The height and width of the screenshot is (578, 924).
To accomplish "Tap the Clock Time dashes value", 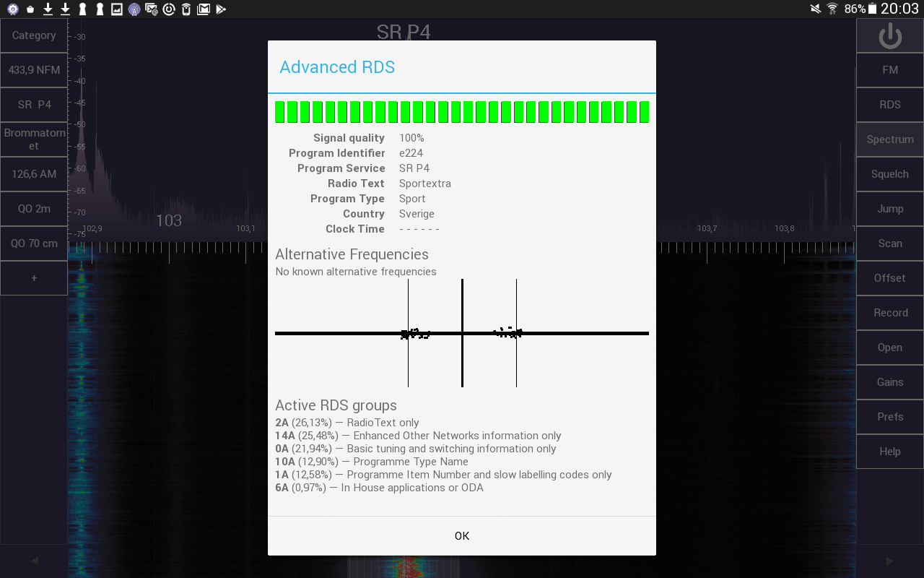I will pyautogui.click(x=419, y=229).
